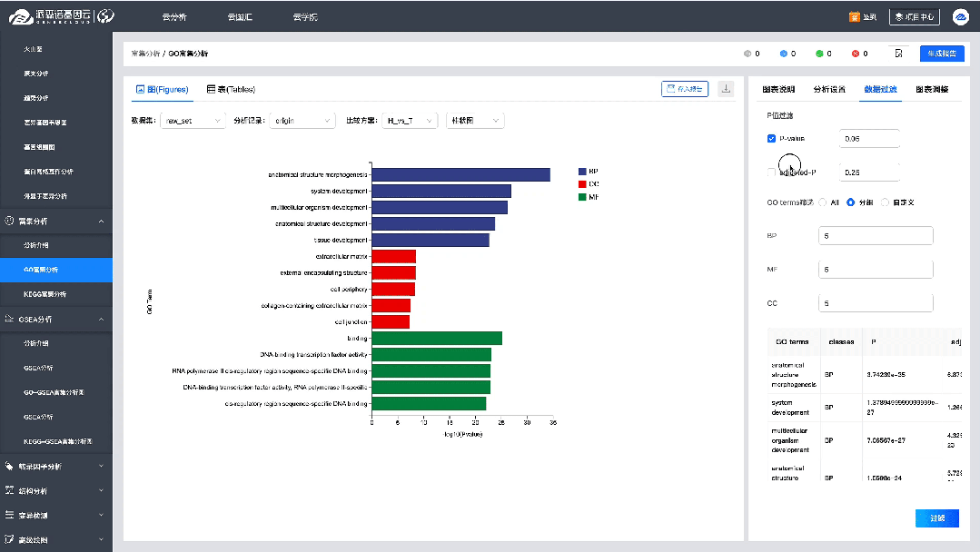Click the blue generate report button

click(942, 54)
